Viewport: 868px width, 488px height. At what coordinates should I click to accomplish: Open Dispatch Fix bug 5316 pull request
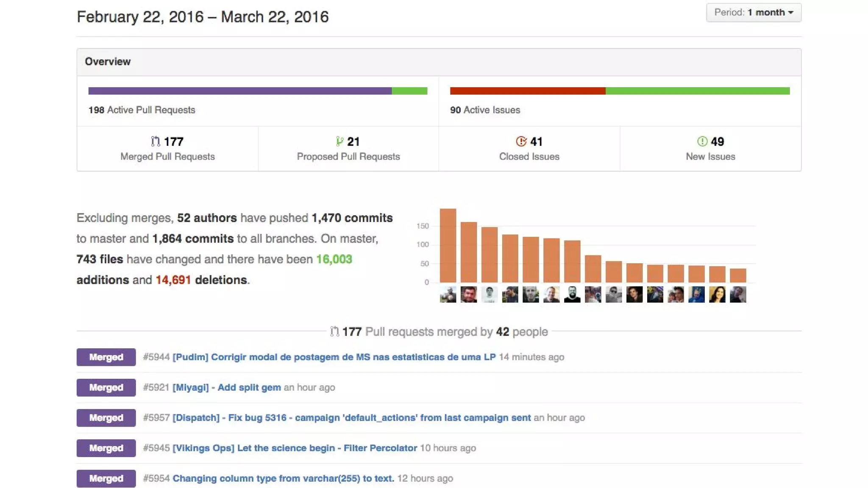[351, 418]
